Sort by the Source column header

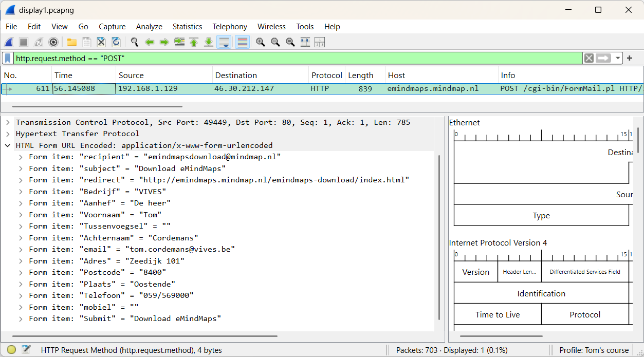(164, 75)
